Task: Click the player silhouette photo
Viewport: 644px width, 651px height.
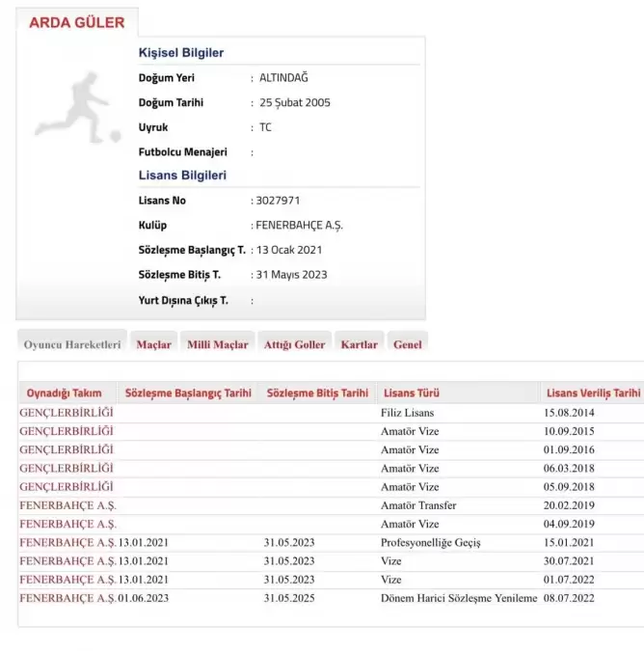Action: point(79,108)
